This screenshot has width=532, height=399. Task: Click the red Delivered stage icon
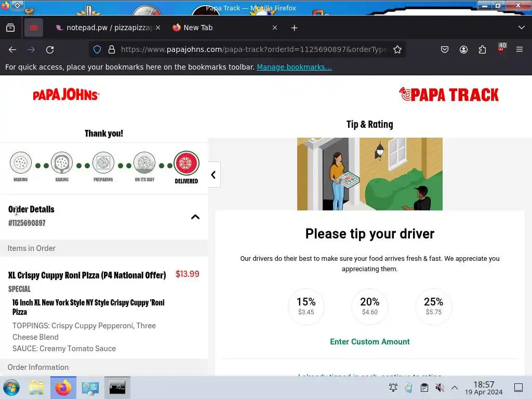tap(187, 163)
